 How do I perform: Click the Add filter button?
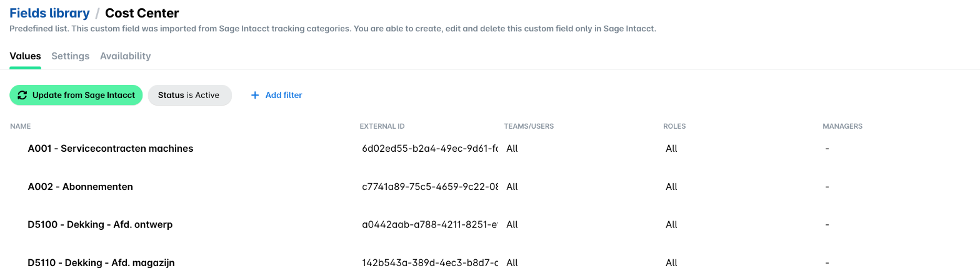[276, 95]
